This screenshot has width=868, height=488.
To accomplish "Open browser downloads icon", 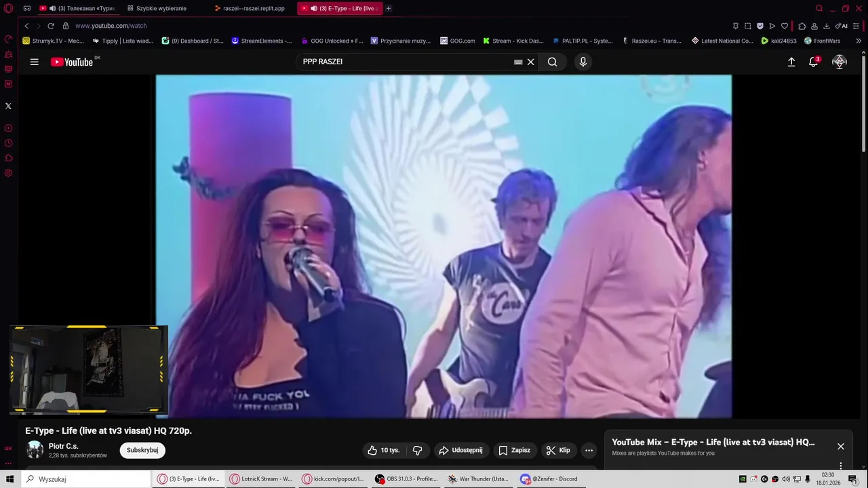I will coord(827,26).
